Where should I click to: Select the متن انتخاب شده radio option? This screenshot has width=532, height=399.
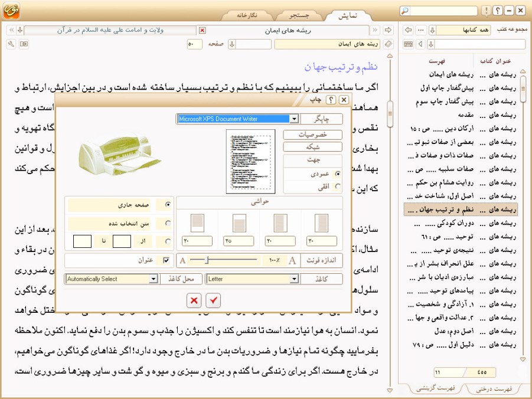click(168, 223)
